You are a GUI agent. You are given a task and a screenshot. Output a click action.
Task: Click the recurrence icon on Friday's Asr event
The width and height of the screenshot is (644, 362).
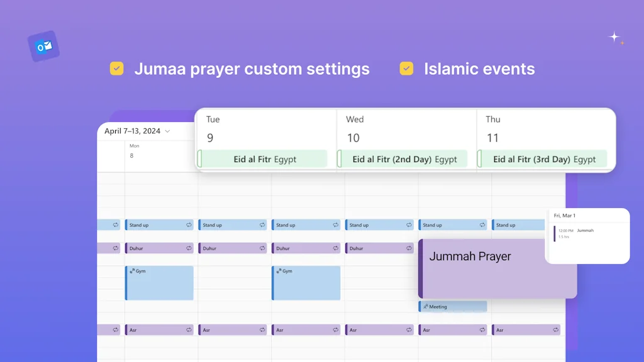coord(482,330)
